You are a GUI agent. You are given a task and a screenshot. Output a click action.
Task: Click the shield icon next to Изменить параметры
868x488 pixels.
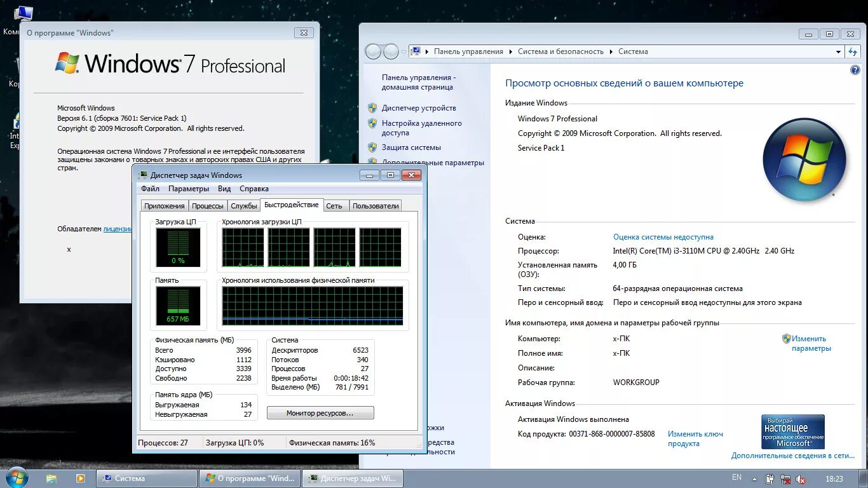pos(786,339)
